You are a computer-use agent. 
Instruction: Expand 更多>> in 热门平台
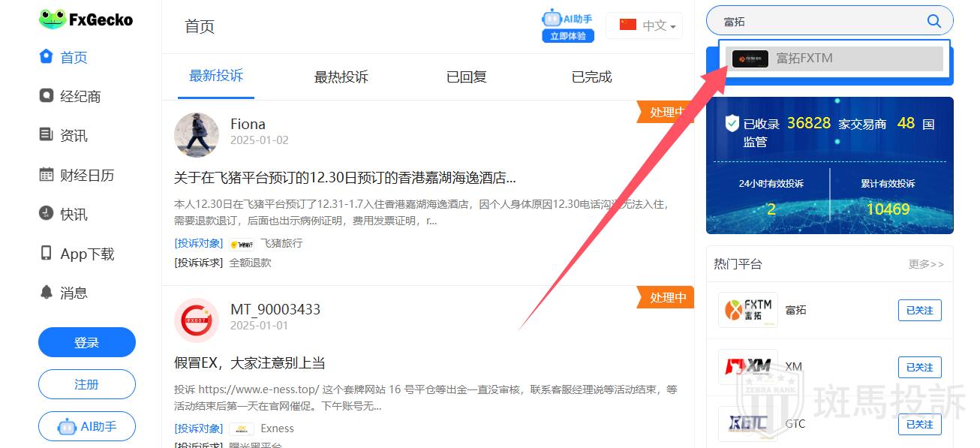click(x=926, y=264)
